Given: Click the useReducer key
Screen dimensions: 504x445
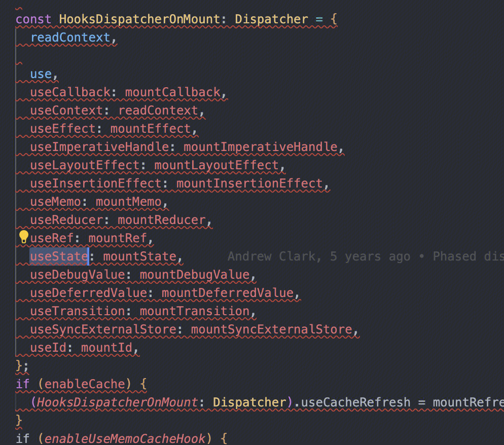Looking at the screenshot, I should pyautogui.click(x=66, y=220).
